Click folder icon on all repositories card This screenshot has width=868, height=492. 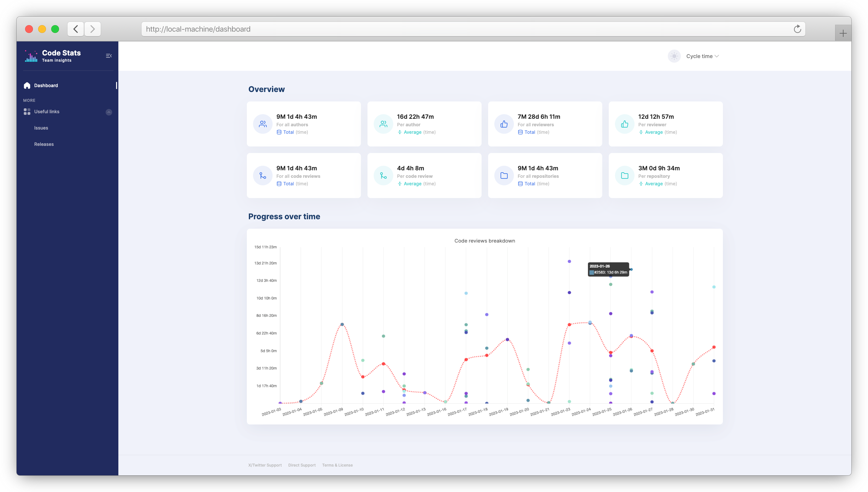click(x=504, y=176)
